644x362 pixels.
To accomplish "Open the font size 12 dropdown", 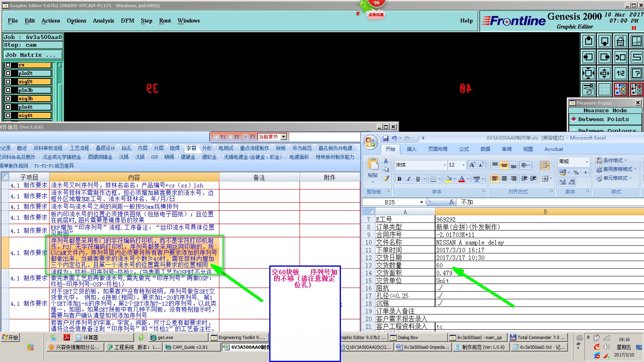I will [463, 165].
